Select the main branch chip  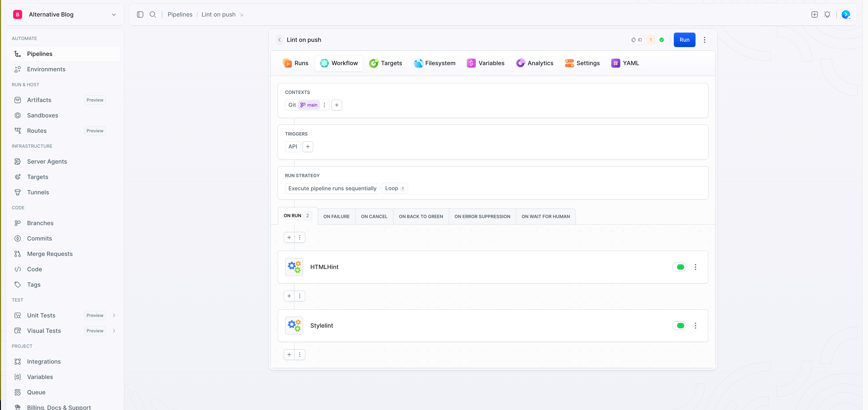pyautogui.click(x=309, y=105)
